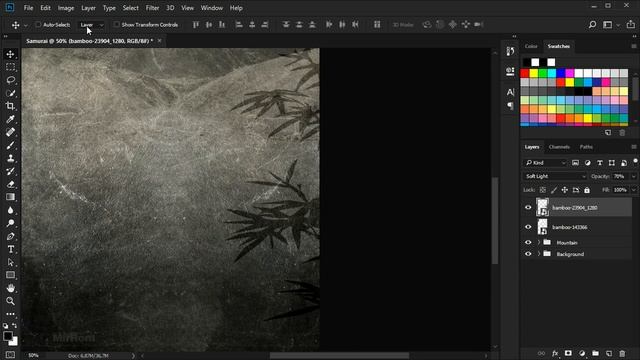Pick the yellow swatch in top row
Viewport: 640px width, 360px height.
(x=533, y=73)
